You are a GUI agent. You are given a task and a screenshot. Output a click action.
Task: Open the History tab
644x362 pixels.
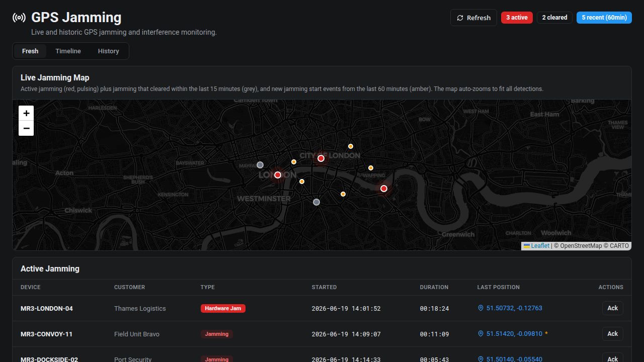click(x=108, y=51)
